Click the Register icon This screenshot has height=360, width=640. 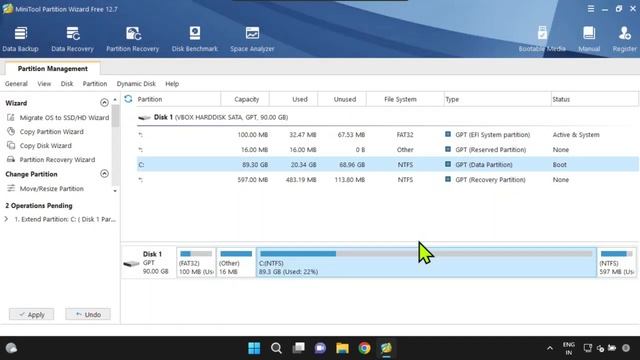pos(624,39)
